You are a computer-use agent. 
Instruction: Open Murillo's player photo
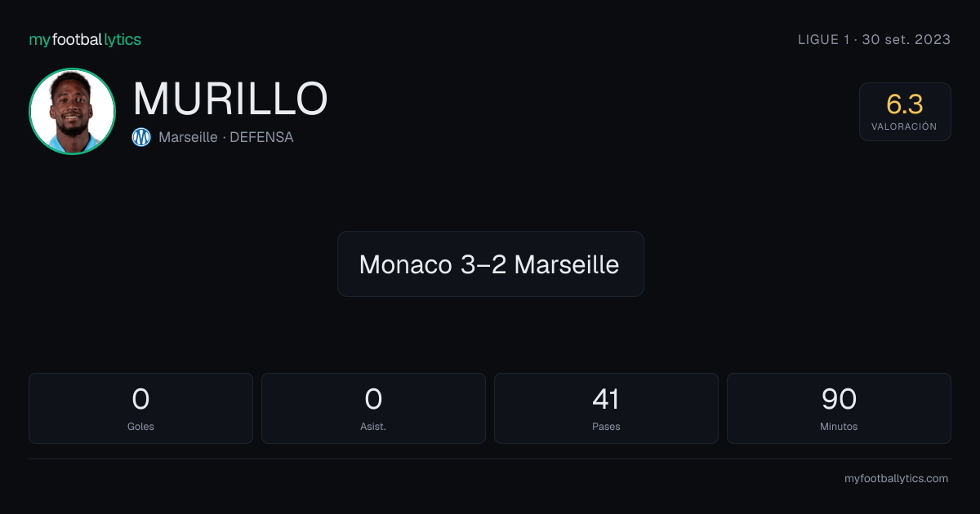pyautogui.click(x=72, y=111)
